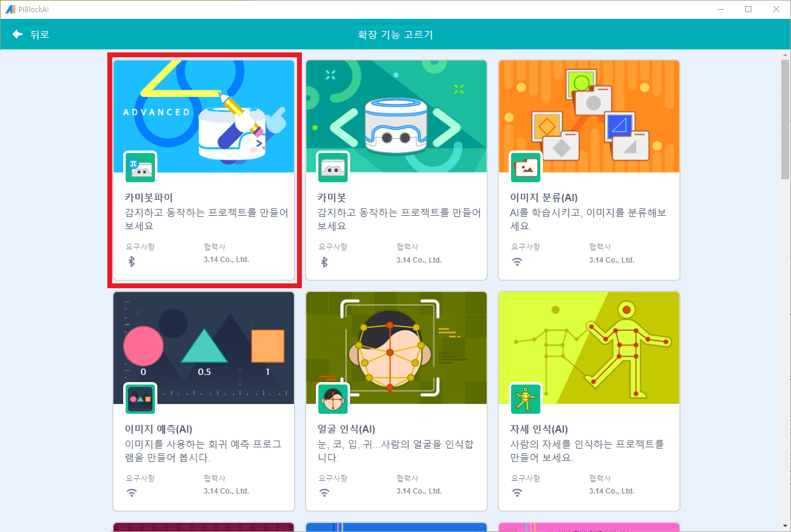The height and width of the screenshot is (532, 791).
Task: Open the 얼굴 인식(AI) banner image
Action: pos(396,348)
